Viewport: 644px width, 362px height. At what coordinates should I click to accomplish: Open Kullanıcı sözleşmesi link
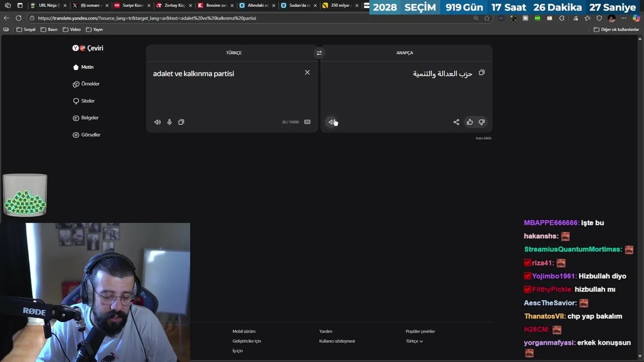(337, 341)
